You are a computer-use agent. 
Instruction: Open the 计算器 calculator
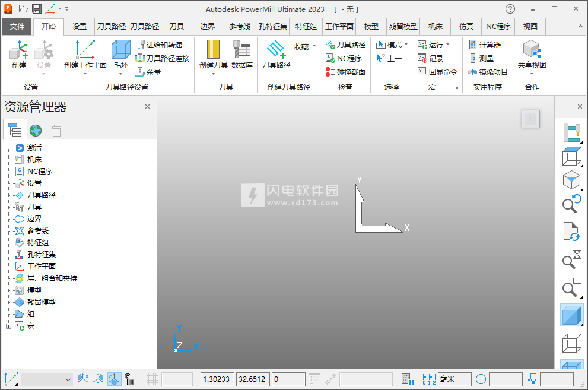[x=485, y=45]
